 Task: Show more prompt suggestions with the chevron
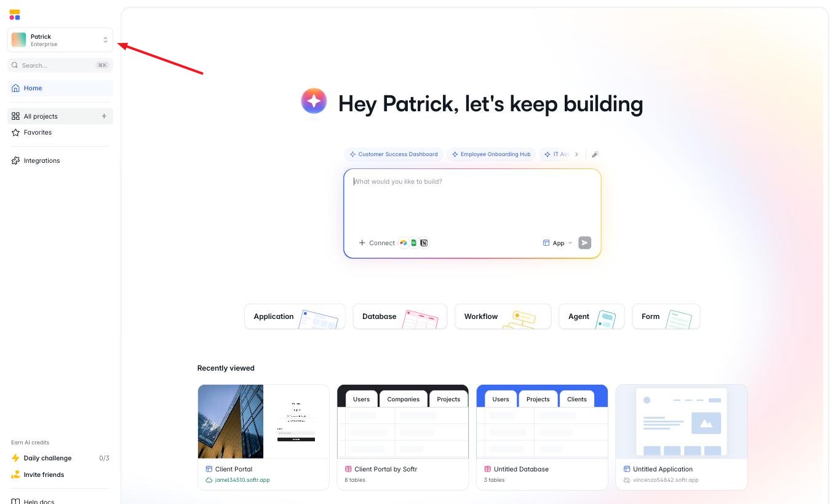click(x=576, y=154)
